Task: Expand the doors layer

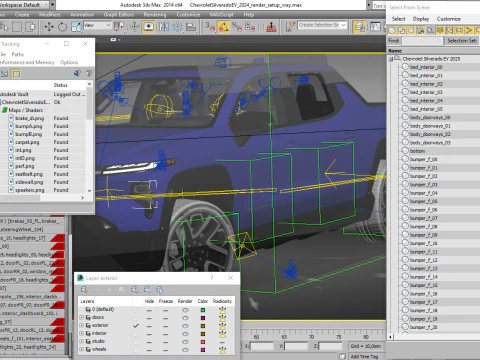Action: tap(81, 317)
